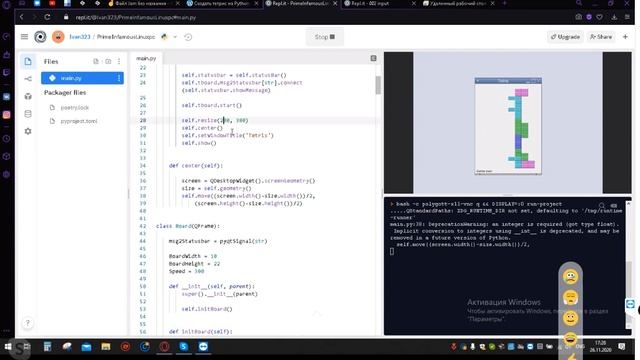
Task: Click the Upgrade button
Action: click(x=565, y=37)
